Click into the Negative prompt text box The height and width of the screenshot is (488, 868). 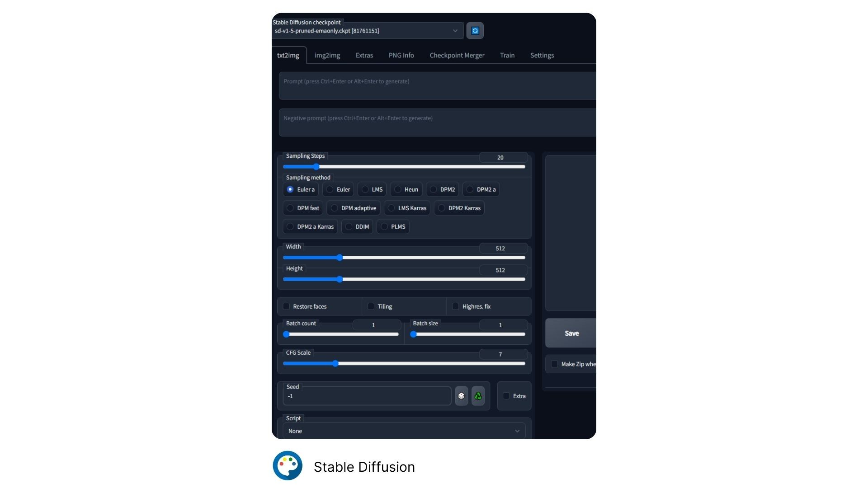point(437,122)
